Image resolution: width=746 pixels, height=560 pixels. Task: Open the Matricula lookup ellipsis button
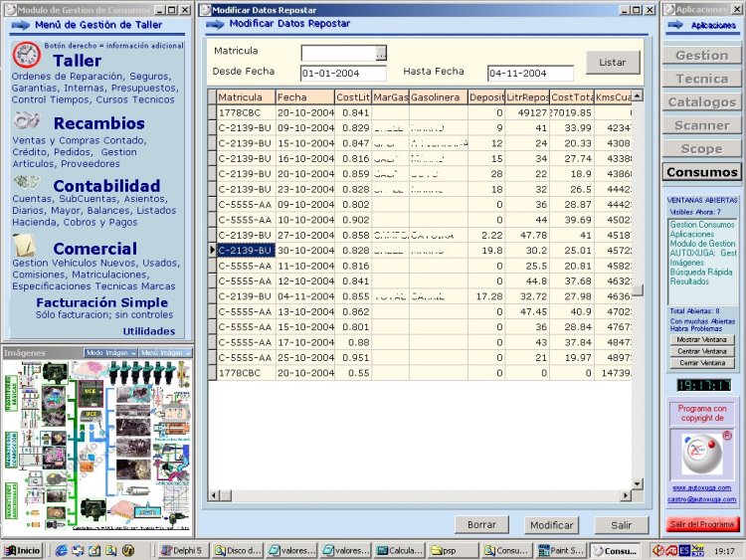(381, 54)
